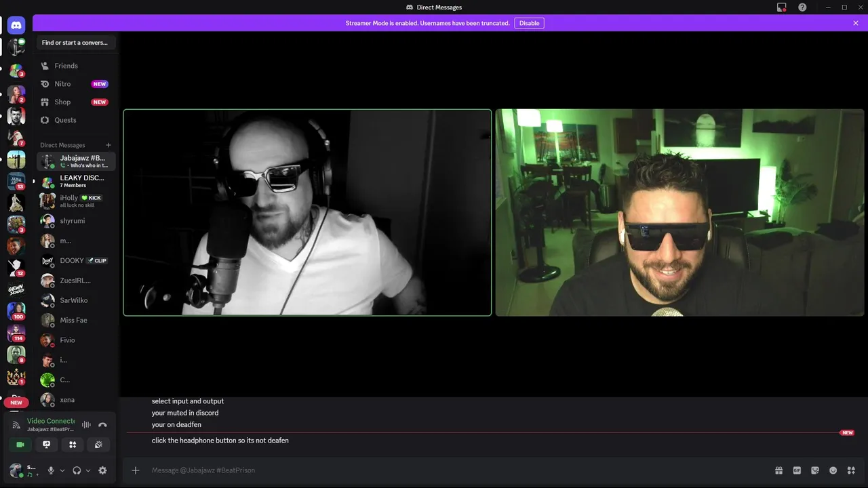868x488 pixels.
Task: Open the LEAKY DISC... group chat
Action: point(76,181)
